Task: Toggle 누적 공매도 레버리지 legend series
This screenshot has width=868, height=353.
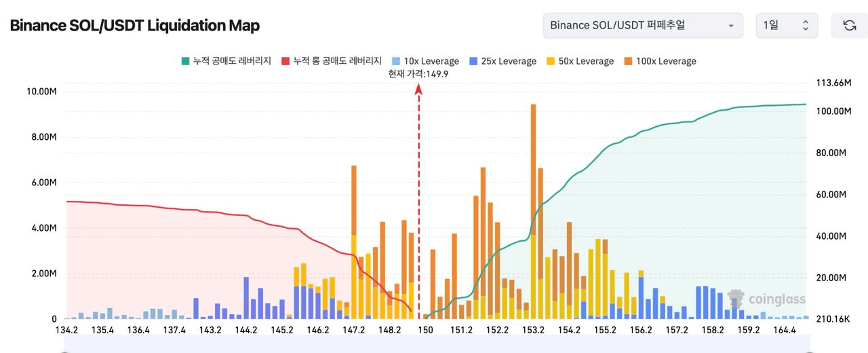Action: point(226,61)
